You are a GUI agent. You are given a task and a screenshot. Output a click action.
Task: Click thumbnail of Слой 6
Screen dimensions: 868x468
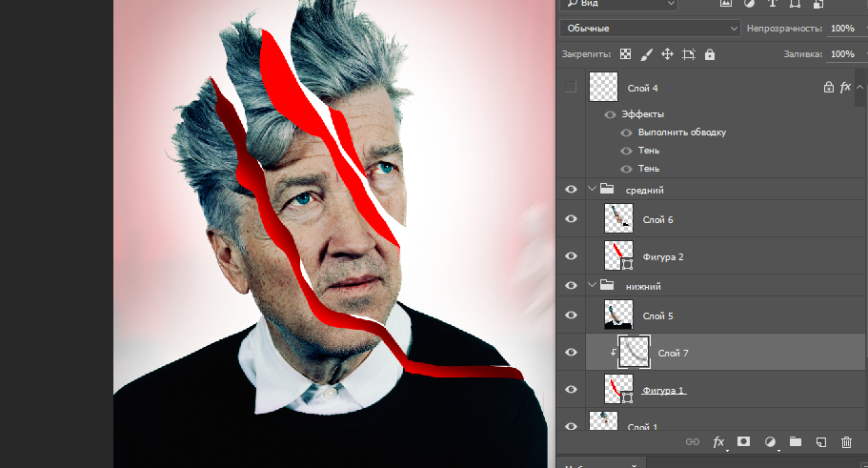tap(618, 219)
